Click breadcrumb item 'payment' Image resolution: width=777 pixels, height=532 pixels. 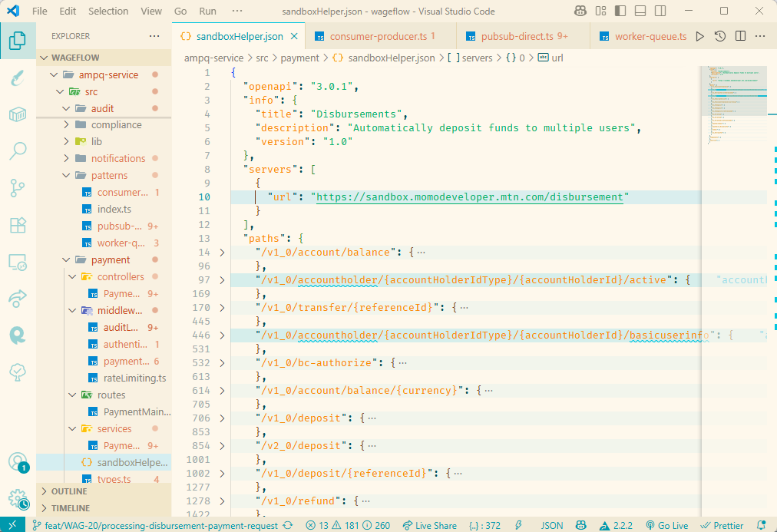299,58
